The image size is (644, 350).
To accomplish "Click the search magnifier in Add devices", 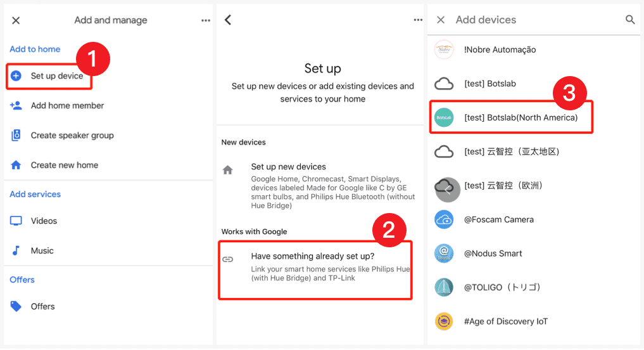I will (x=630, y=20).
